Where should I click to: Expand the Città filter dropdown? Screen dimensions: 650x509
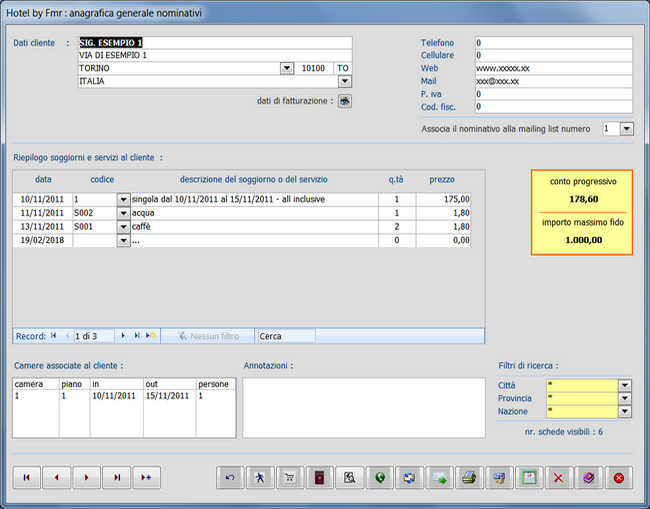625,385
